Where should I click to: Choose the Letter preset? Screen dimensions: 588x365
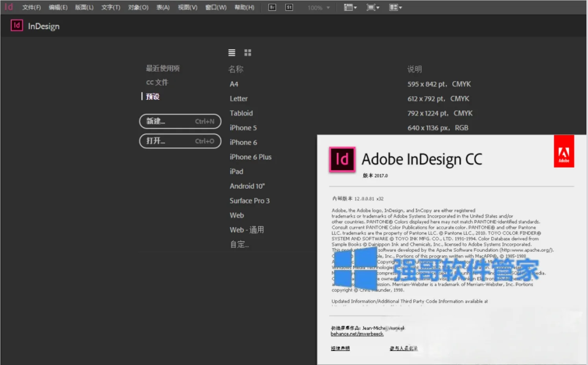(x=239, y=99)
